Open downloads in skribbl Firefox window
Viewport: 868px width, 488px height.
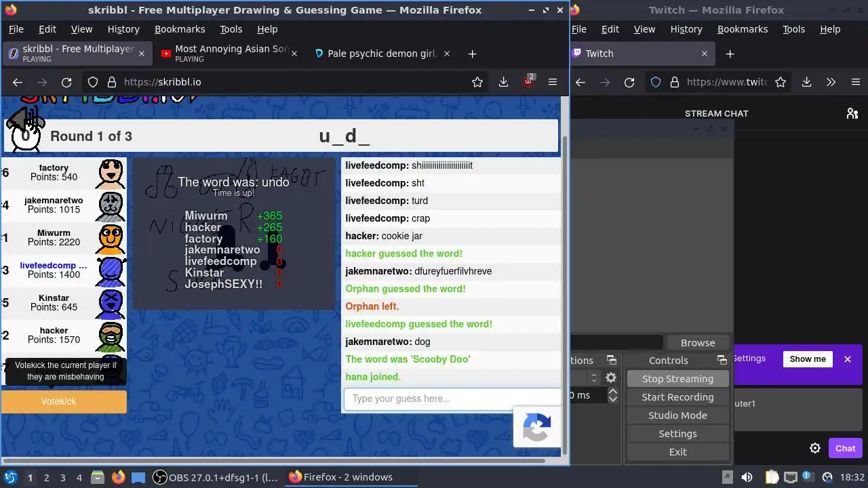(503, 82)
